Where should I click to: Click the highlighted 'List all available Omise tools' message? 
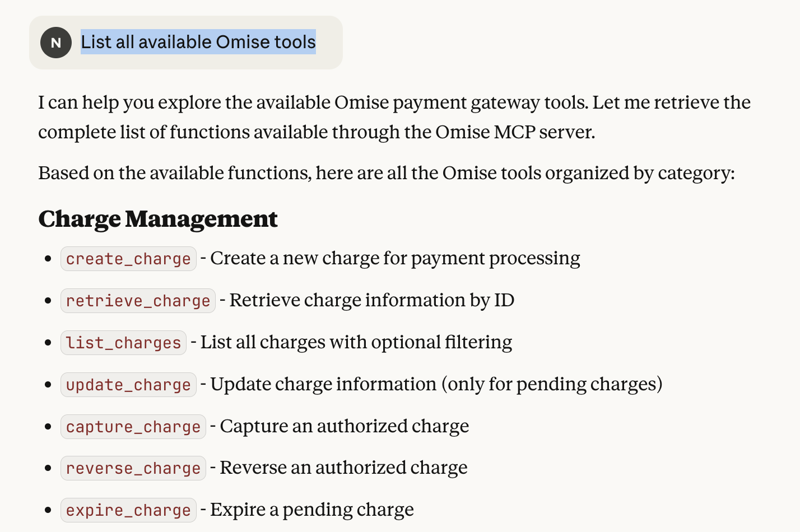tap(198, 42)
